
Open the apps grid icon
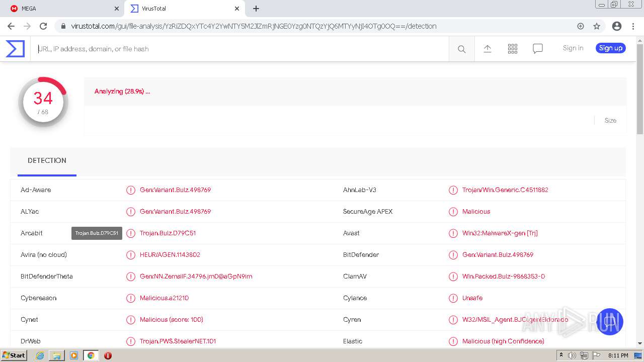(512, 48)
